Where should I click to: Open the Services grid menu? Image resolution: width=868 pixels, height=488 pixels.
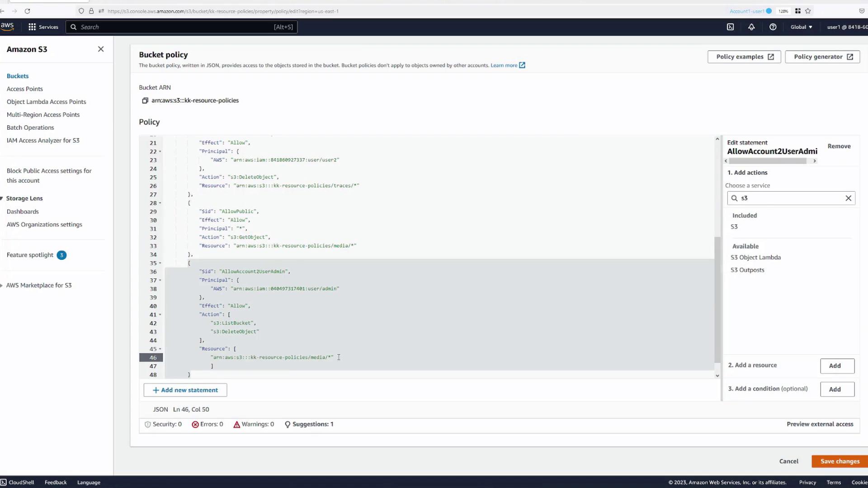(x=43, y=27)
